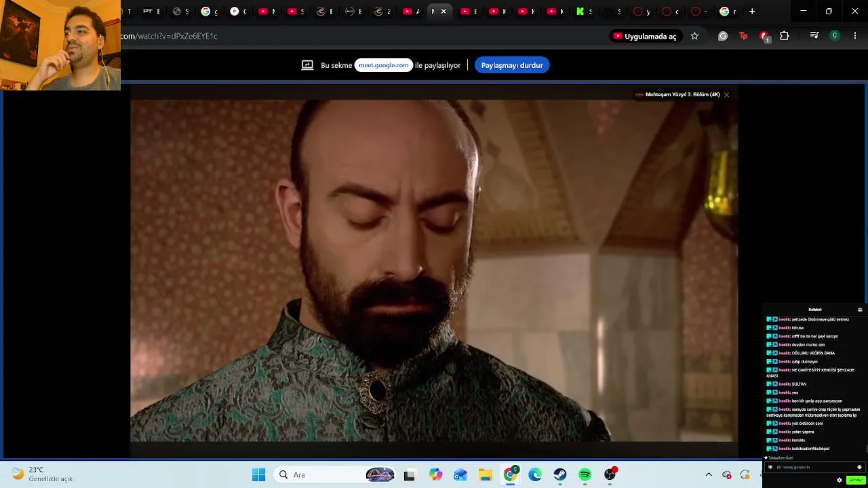Click the chat message input field
Image resolution: width=868 pixels, height=488 pixels.
pos(814,467)
